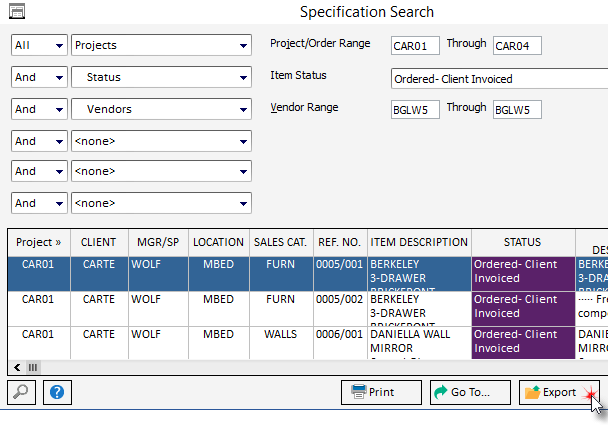Screen dimensions: 608x425
Task: Click the purple status cell in second row
Action: [x=522, y=306]
